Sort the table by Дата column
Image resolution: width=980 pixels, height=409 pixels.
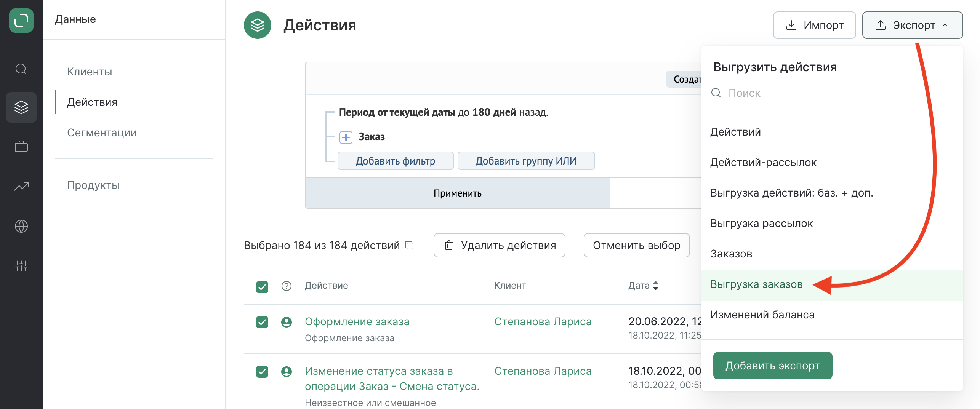(644, 286)
